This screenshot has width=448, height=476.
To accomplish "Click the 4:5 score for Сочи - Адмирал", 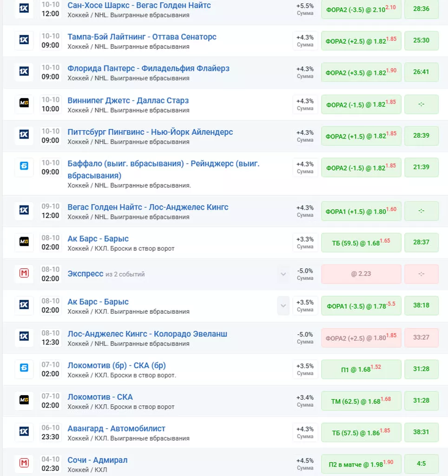I will (x=421, y=463).
